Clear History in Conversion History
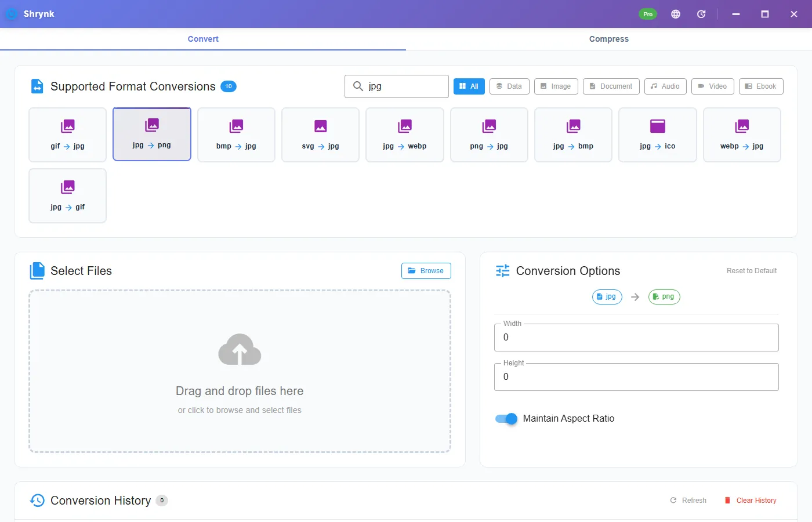 click(x=751, y=501)
